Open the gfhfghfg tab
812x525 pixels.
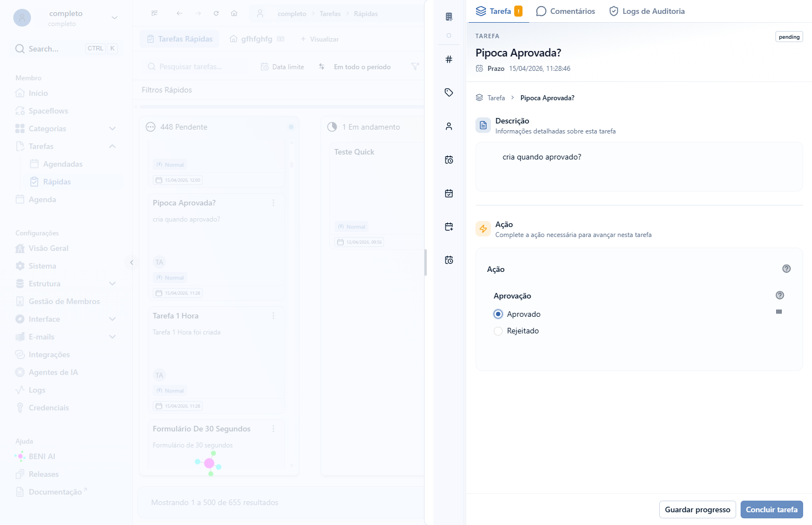(257, 39)
